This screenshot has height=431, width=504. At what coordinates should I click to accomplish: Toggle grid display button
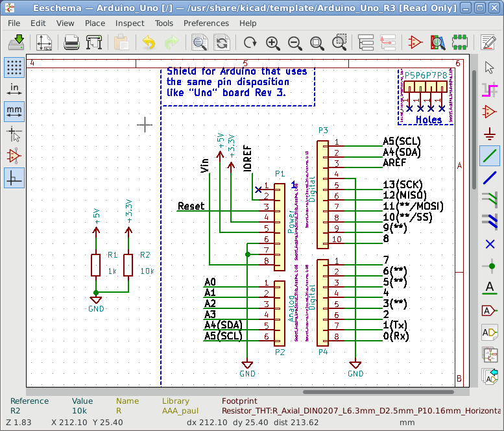14,68
